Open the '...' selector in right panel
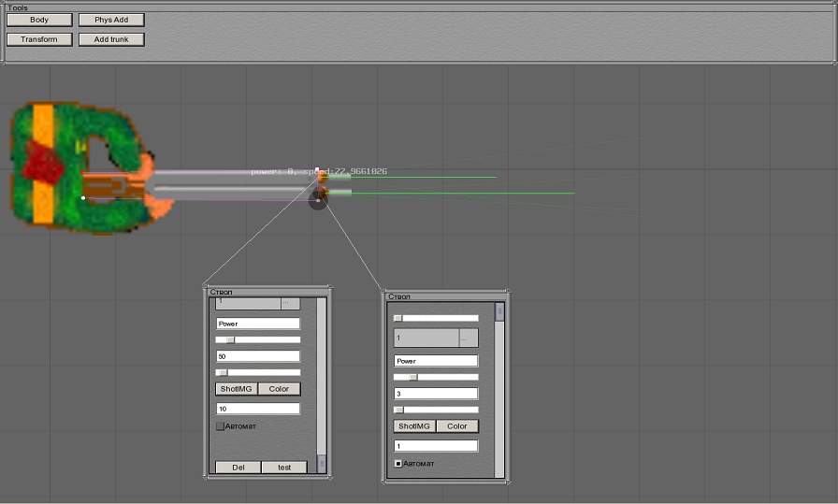The width and height of the screenshot is (838, 504). 468,338
